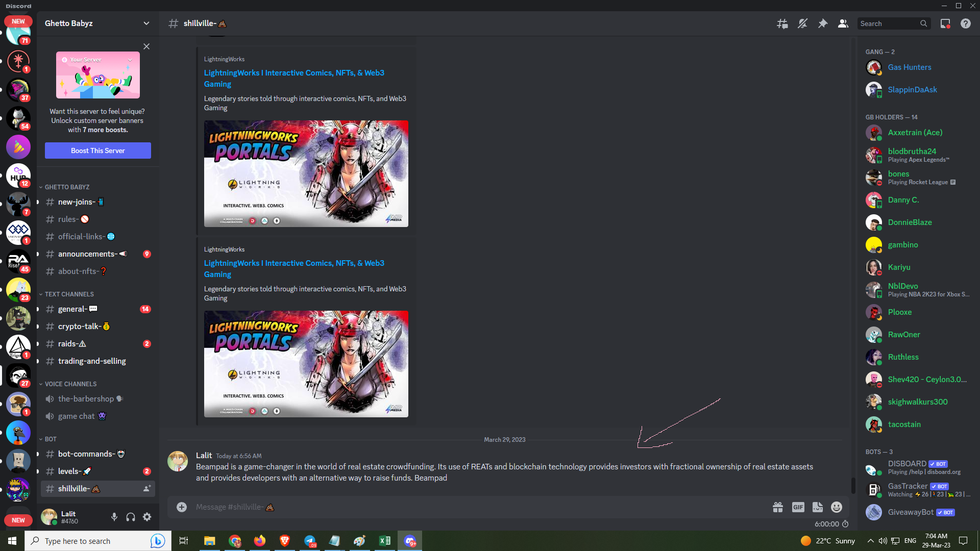Screen dimensions: 980x551
Task: Open the new-joins channel
Action: pyautogui.click(x=98, y=202)
